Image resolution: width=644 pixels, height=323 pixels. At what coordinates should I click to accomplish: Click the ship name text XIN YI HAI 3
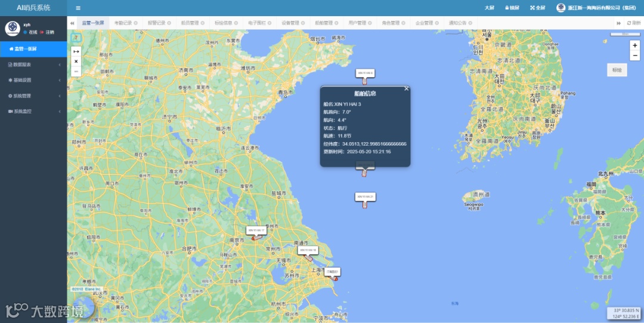coord(348,104)
